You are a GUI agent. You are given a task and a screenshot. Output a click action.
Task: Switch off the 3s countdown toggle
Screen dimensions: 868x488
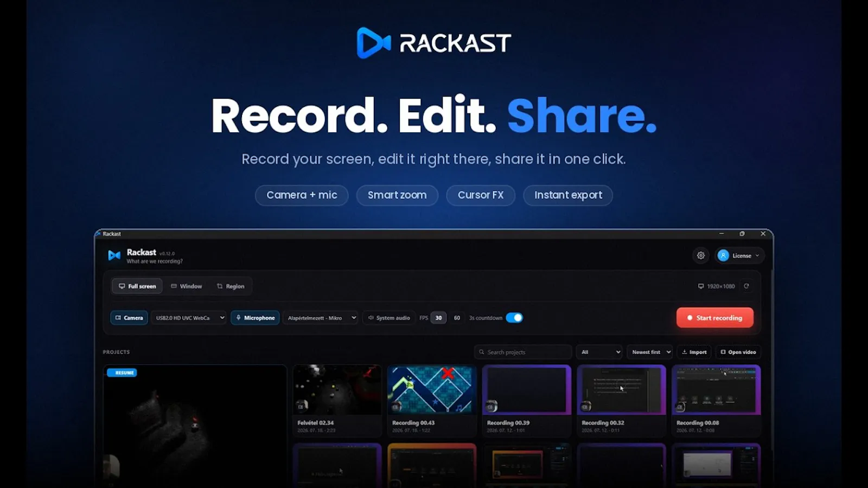click(x=514, y=318)
